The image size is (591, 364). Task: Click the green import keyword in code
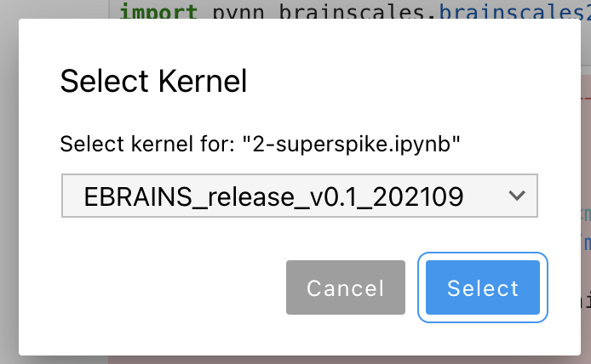(x=158, y=11)
